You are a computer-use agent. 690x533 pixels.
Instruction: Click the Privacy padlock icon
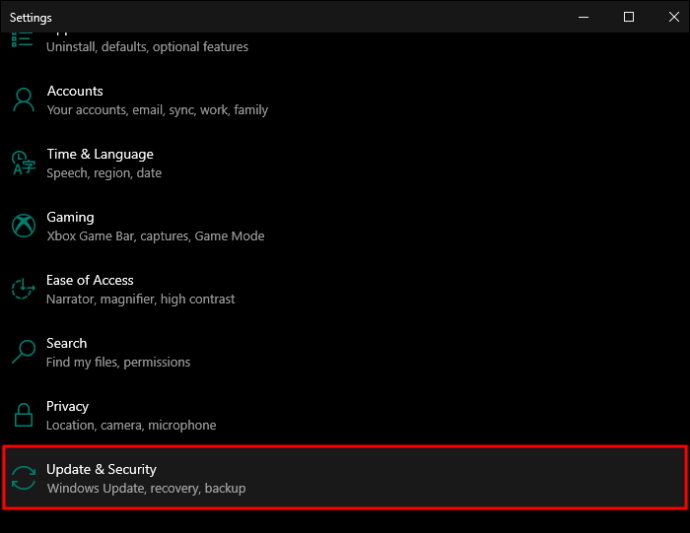(x=23, y=415)
